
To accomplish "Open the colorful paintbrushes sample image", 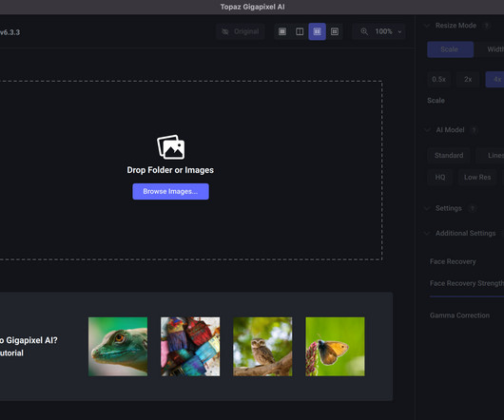I will (x=190, y=347).
